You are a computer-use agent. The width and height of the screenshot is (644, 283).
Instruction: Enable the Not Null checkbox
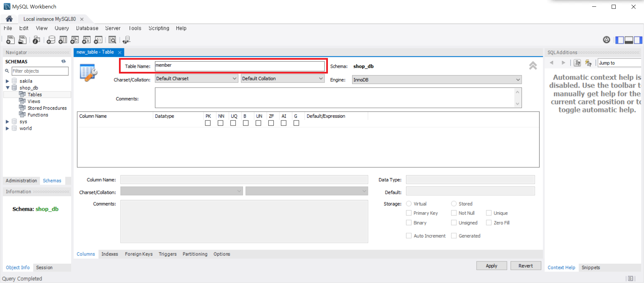click(x=454, y=213)
